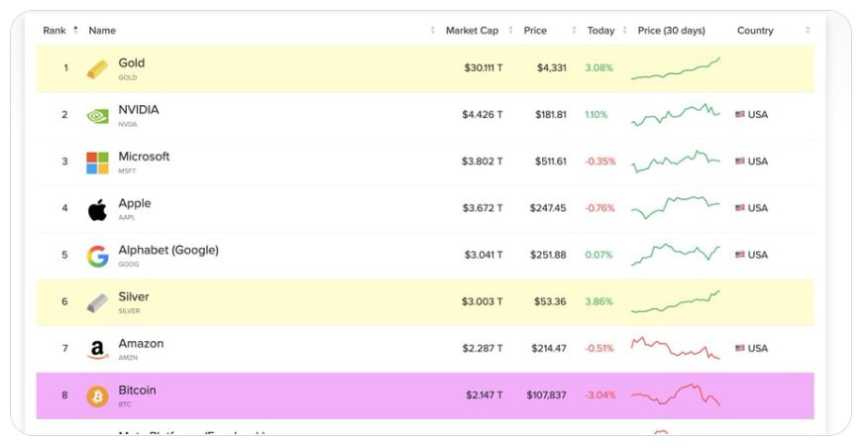Open the Gold asset link
This screenshot has width=868, height=448.
pyautogui.click(x=132, y=63)
